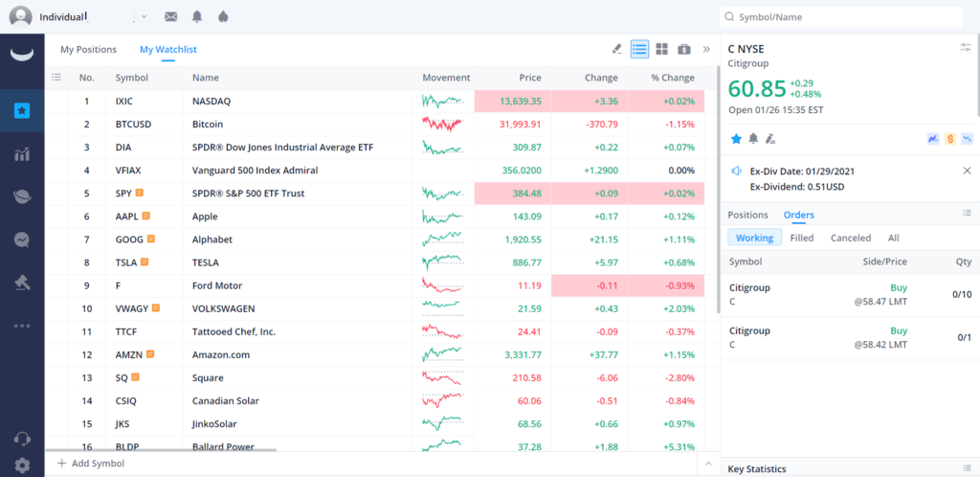Click the watchlist vertical scrollbar
The image size is (980, 477).
click(x=718, y=192)
